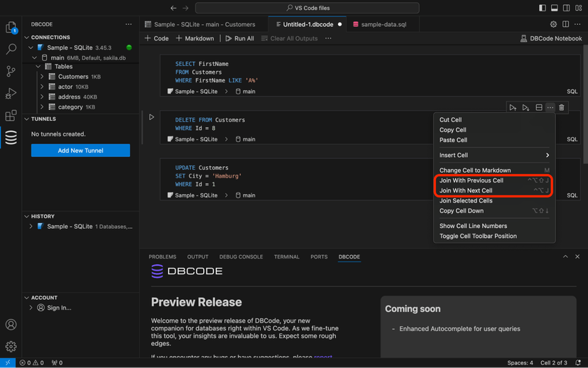
Task: Toggle the primary side bar layout icon
Action: point(543,8)
